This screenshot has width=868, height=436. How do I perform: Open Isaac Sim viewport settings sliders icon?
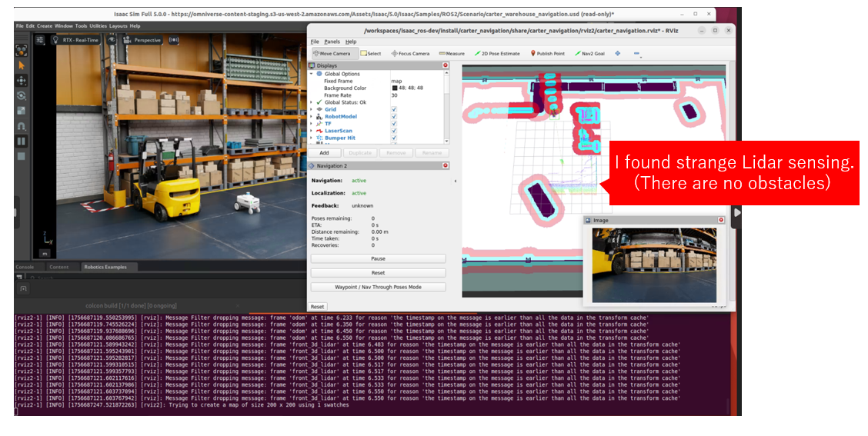pos(40,40)
